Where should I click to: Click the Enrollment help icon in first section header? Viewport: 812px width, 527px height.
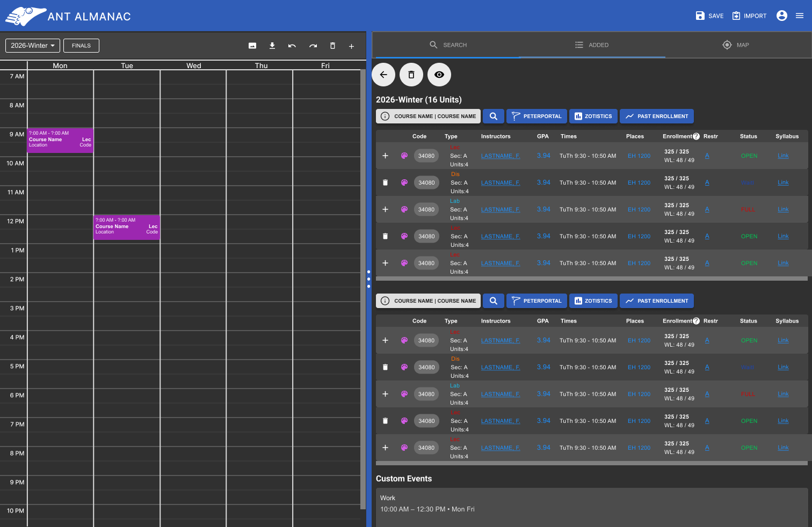[697, 136]
